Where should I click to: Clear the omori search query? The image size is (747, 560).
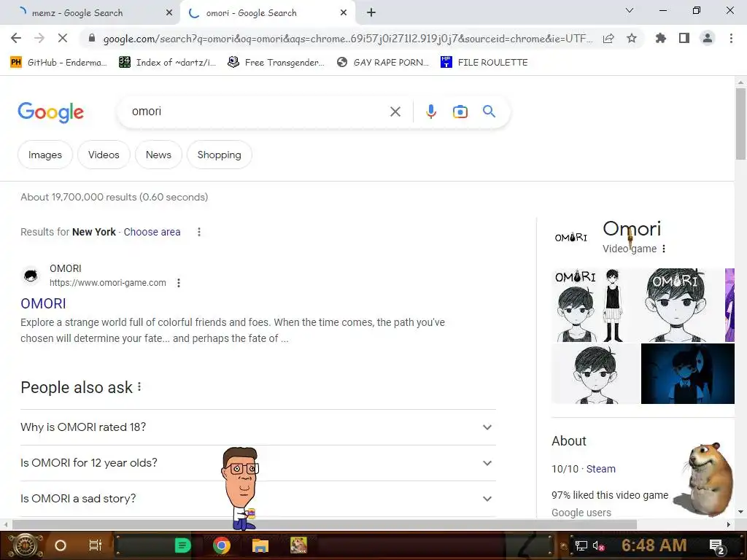pos(395,112)
